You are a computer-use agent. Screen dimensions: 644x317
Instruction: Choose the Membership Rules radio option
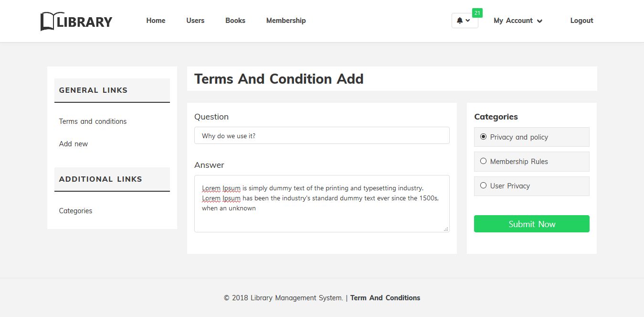click(x=483, y=161)
